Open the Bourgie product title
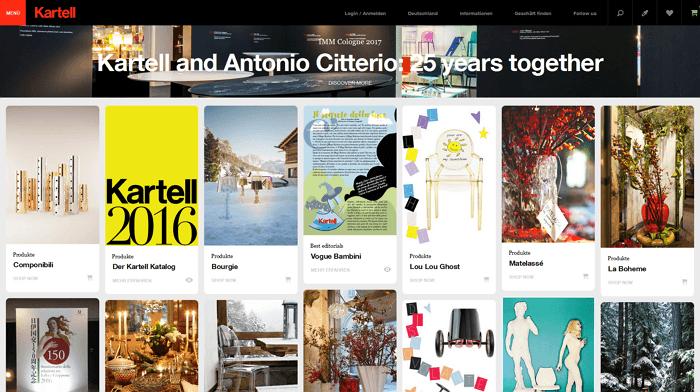The image size is (700, 392). (x=225, y=267)
